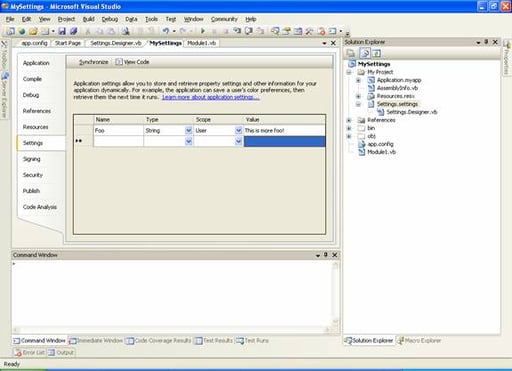Open the Type dropdown in the new row
512x371 pixels.
[188, 141]
